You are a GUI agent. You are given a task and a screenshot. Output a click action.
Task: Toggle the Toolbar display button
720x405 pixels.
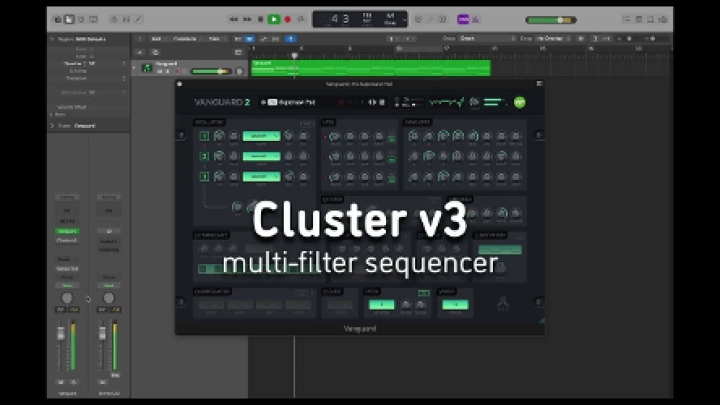[93, 19]
